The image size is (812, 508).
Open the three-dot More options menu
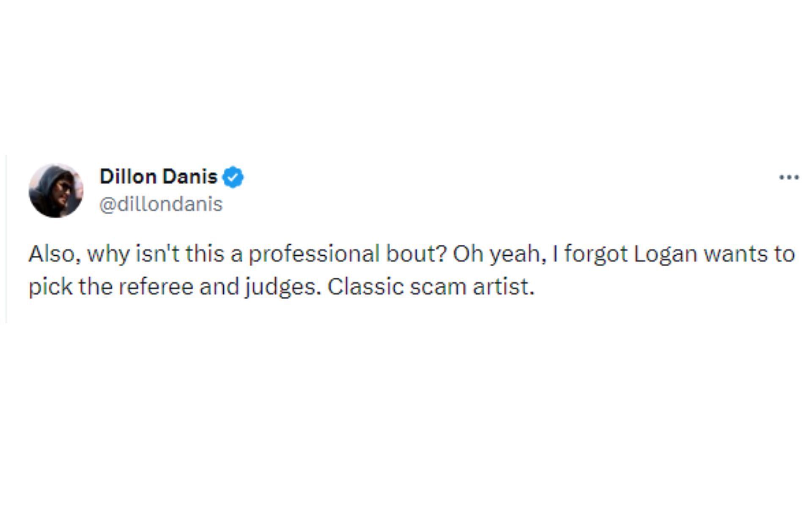[789, 177]
